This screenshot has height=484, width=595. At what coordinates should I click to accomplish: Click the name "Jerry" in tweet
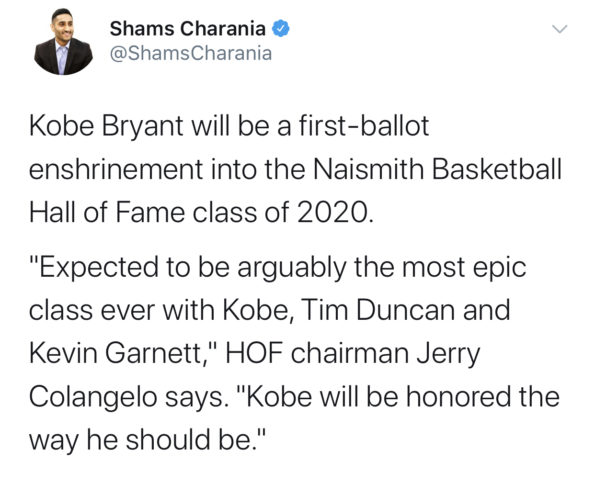448,355
